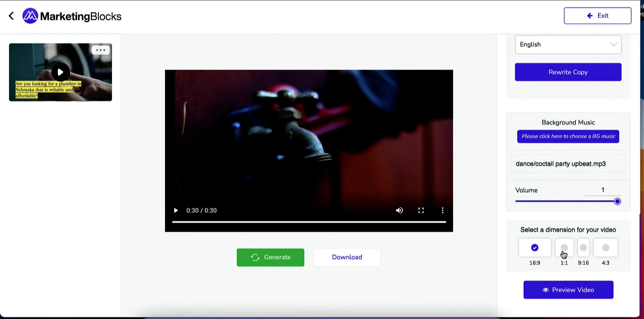The image size is (644, 319).
Task: Exit the video editor
Action: (x=597, y=16)
